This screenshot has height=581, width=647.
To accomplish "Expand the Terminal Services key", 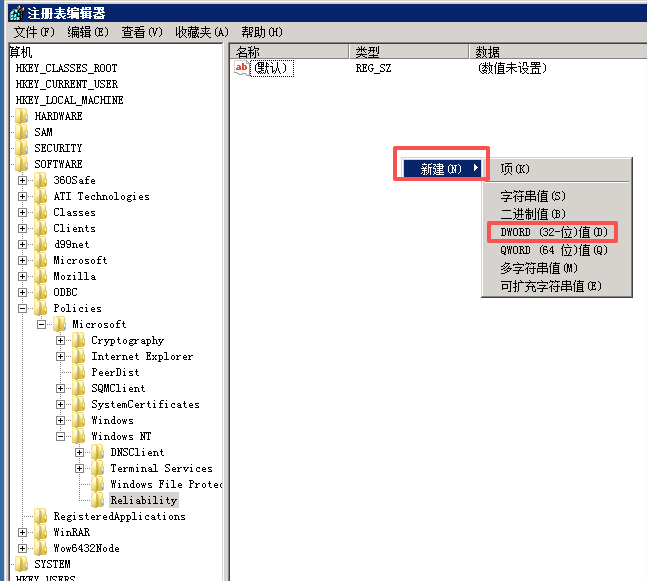I will tap(80, 468).
